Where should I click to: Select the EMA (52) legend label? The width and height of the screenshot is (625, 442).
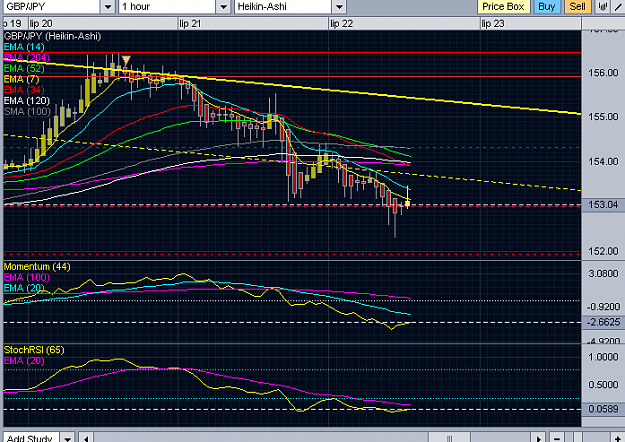tap(24, 69)
